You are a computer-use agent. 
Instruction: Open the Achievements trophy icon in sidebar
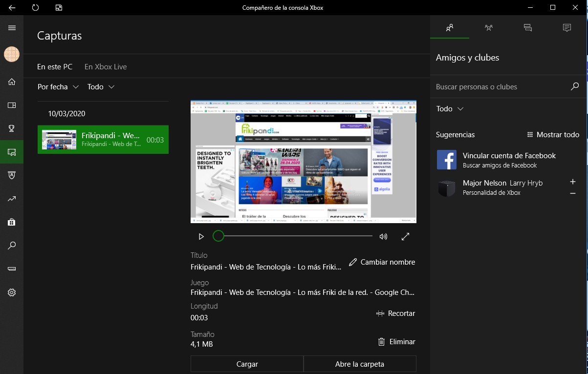click(12, 128)
